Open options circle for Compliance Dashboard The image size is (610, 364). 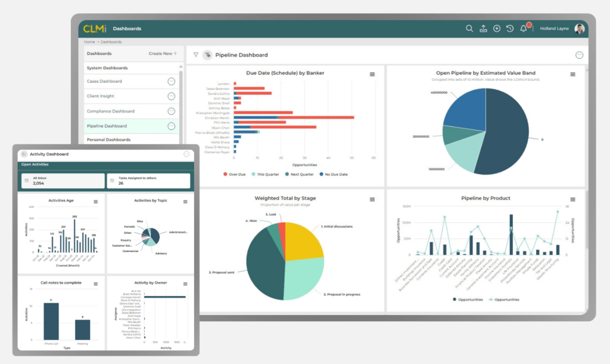[x=172, y=111]
